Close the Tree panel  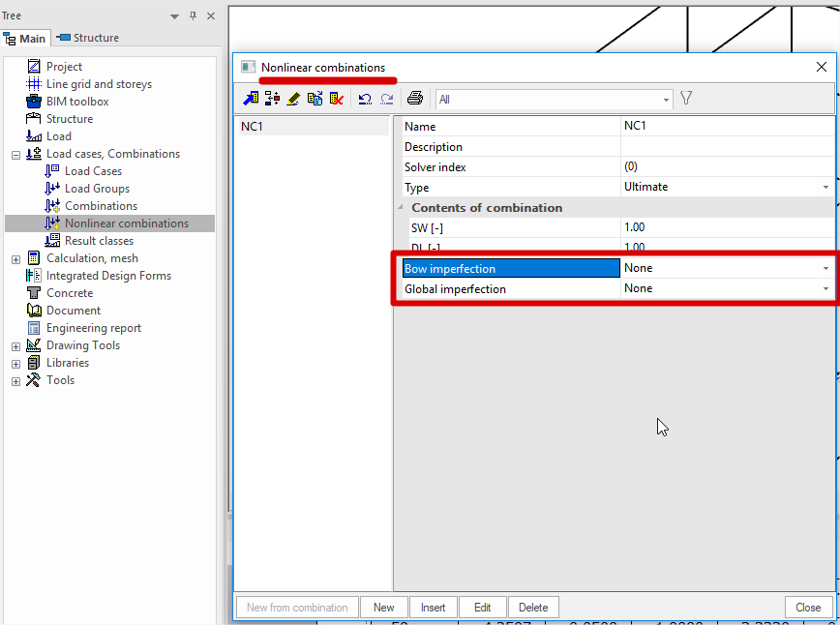tap(211, 16)
